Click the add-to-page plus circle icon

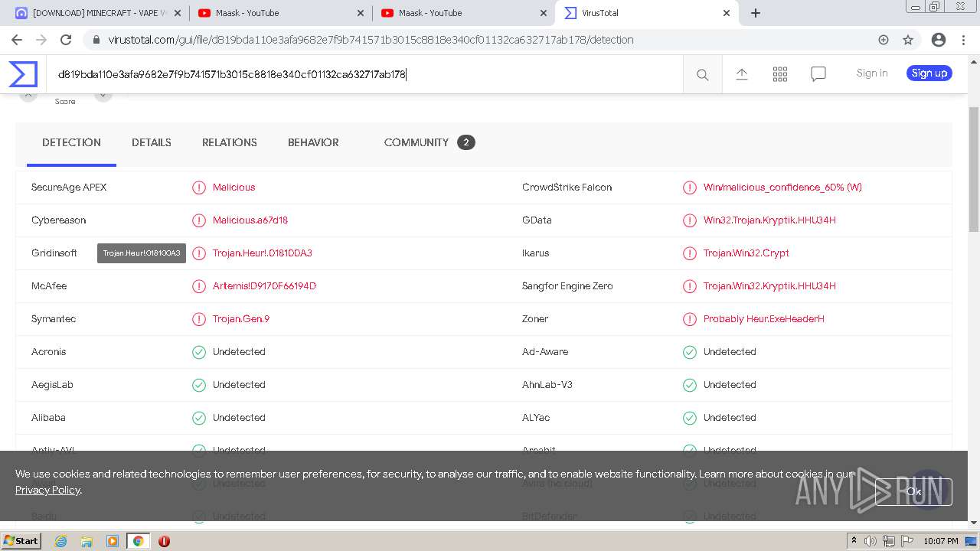pyautogui.click(x=884, y=40)
